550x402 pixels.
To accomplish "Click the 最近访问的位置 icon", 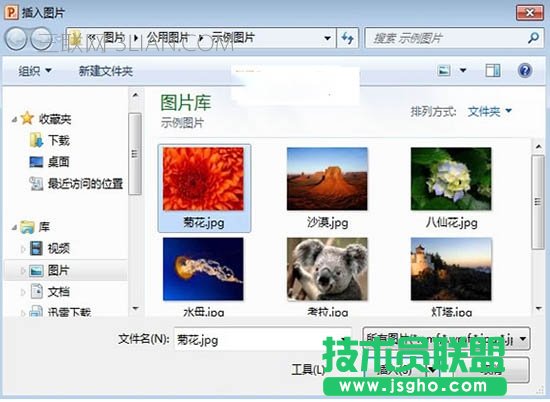I will (36, 183).
